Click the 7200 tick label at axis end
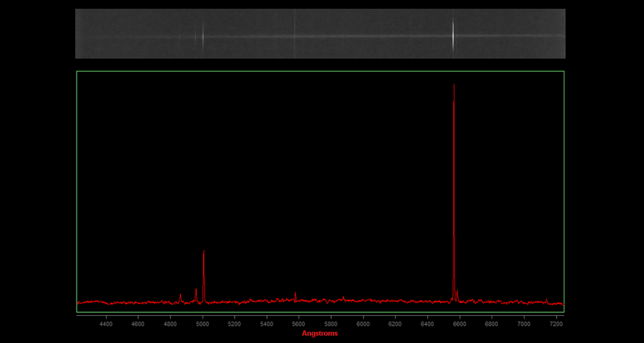The image size is (644, 343). [557, 324]
